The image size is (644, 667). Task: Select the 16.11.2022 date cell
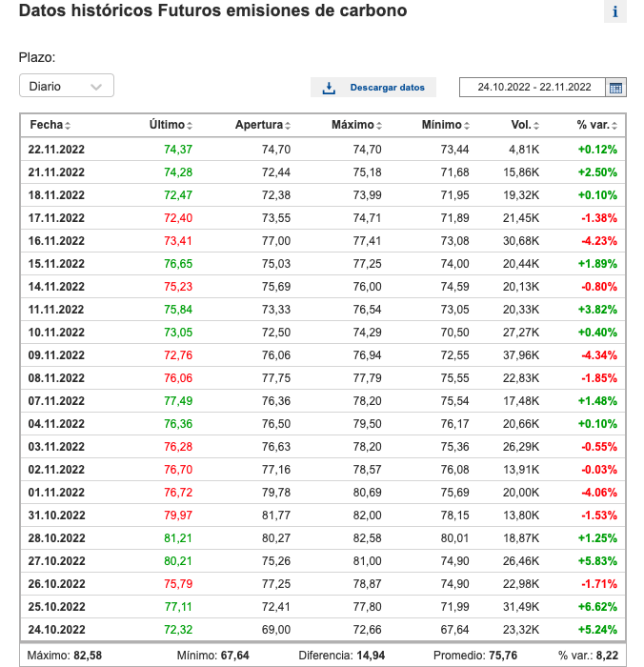(56, 241)
